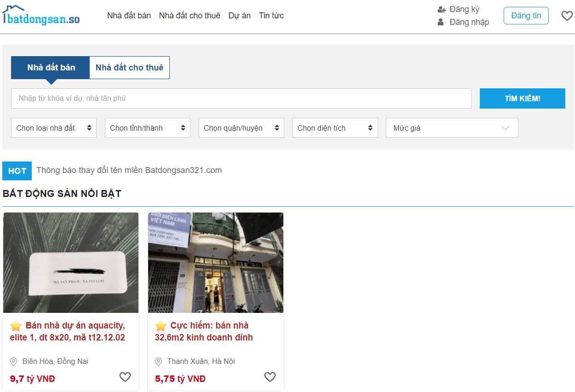Click star icon on Cực hiếm listing
This screenshot has height=392, width=575.
click(x=161, y=326)
